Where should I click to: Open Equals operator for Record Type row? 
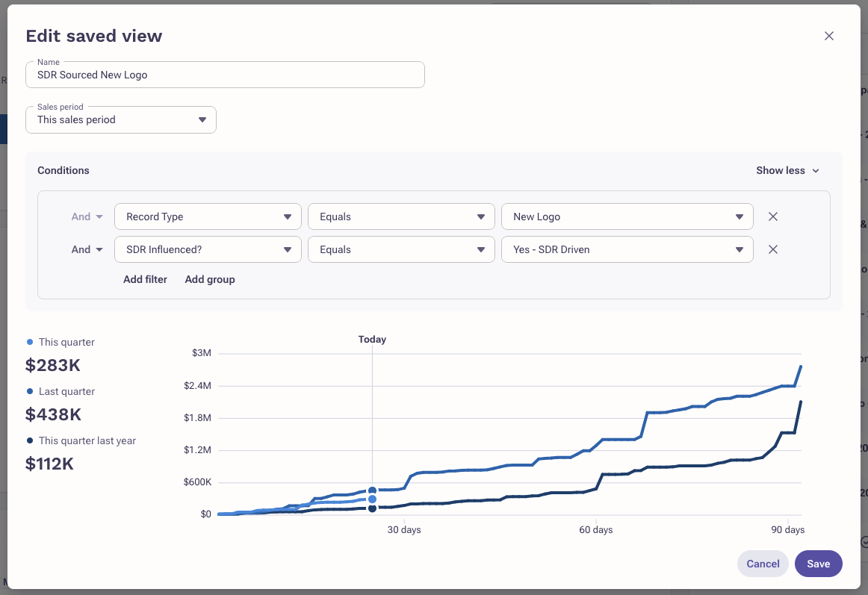(x=401, y=216)
